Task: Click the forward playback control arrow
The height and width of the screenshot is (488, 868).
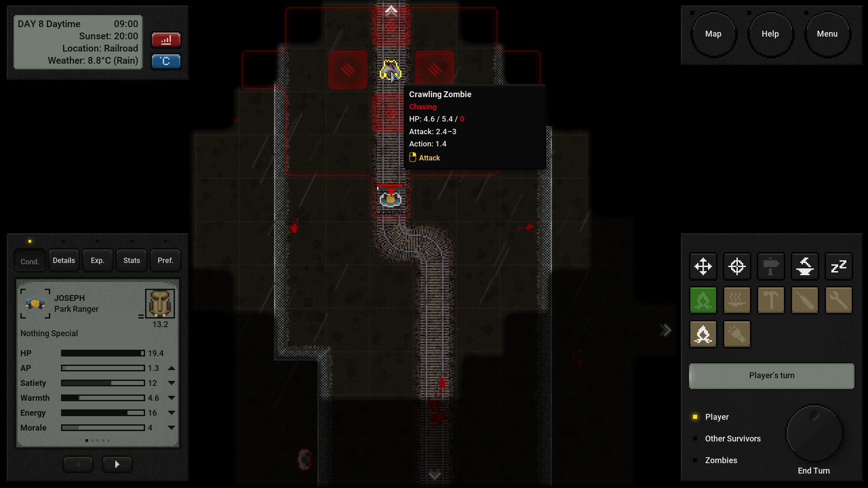Action: (117, 464)
